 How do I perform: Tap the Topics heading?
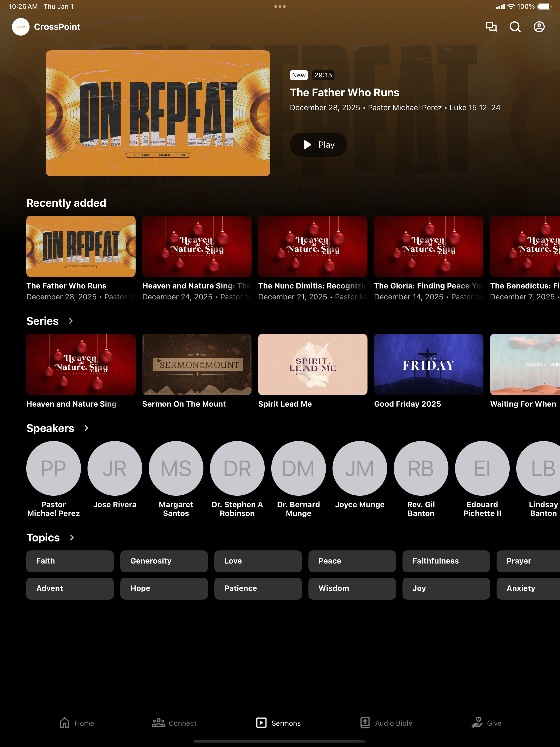pyautogui.click(x=43, y=537)
